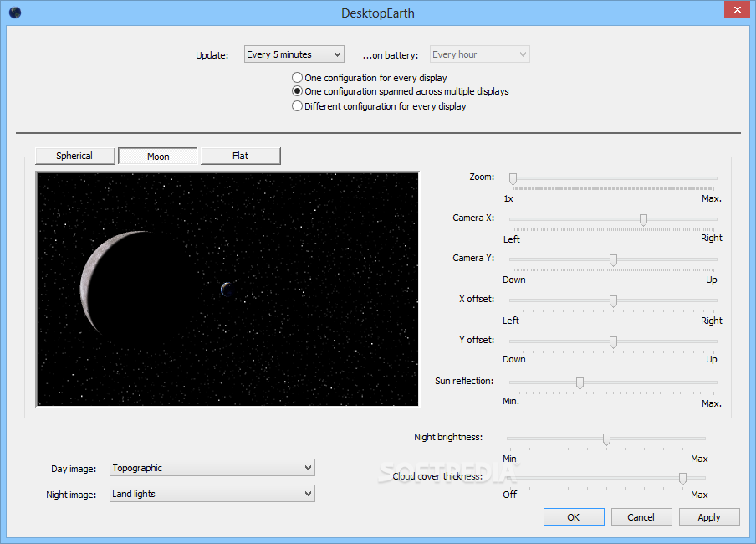Close the DesktopEarth window
Viewport: 756px width, 544px height.
tap(738, 9)
